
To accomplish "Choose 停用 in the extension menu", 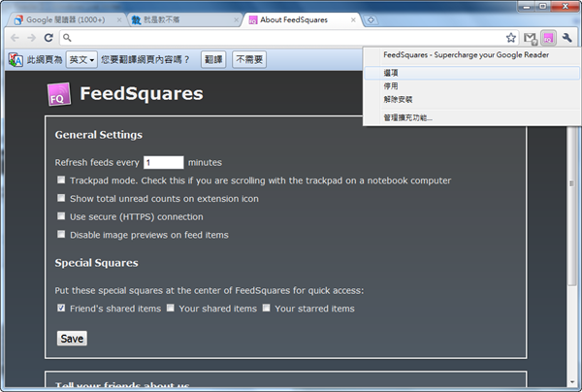I will (471, 86).
